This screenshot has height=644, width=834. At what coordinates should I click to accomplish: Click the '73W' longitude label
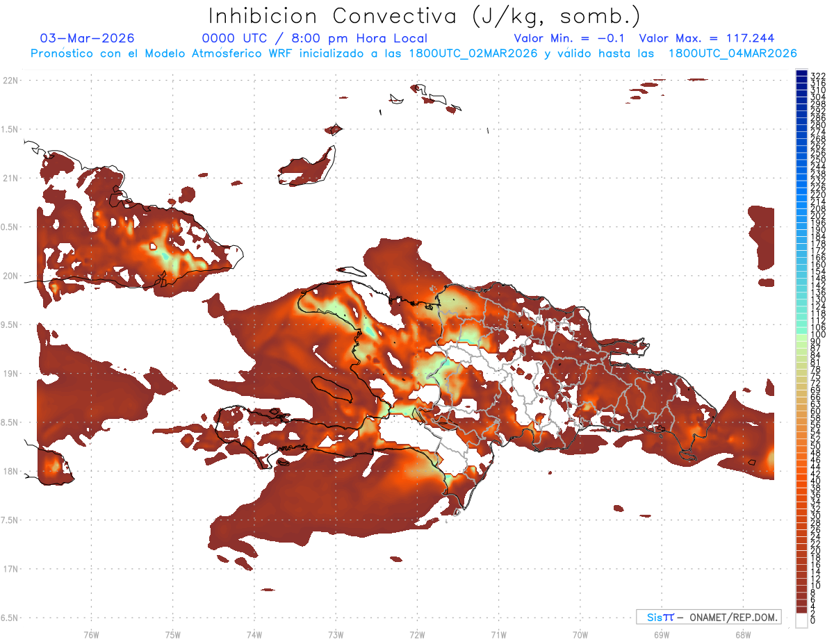point(336,634)
